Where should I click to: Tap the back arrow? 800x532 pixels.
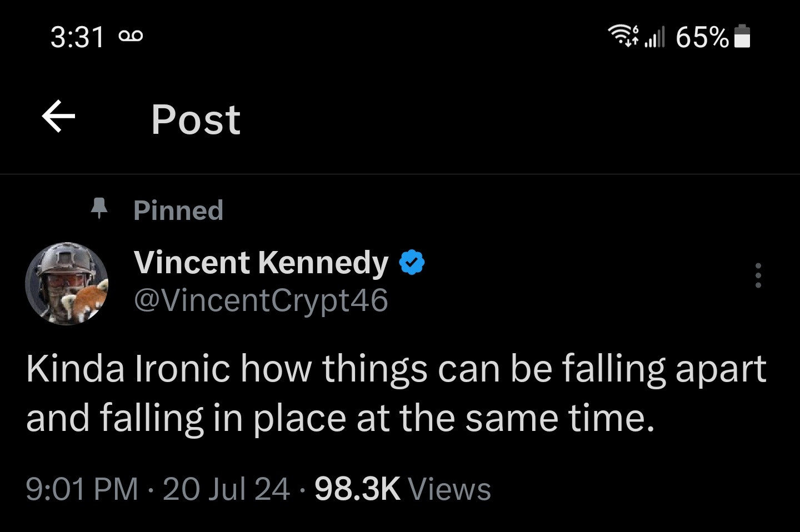[x=58, y=117]
